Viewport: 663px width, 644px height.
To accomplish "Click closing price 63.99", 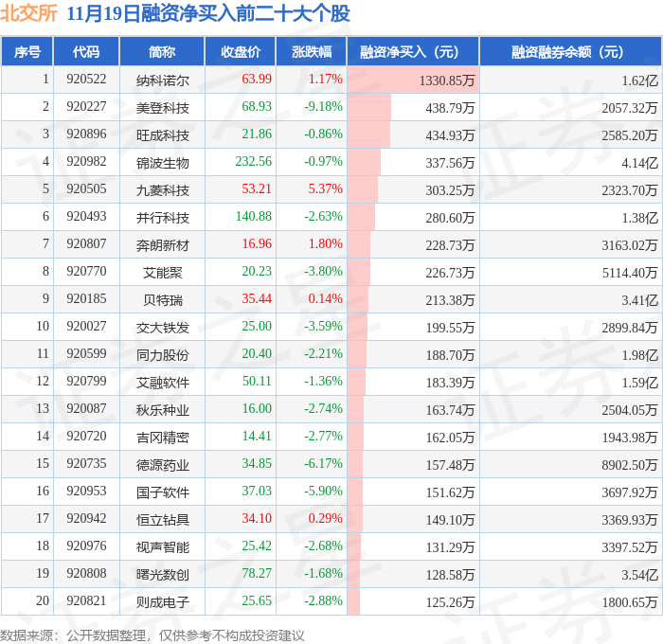I will 257,79.
